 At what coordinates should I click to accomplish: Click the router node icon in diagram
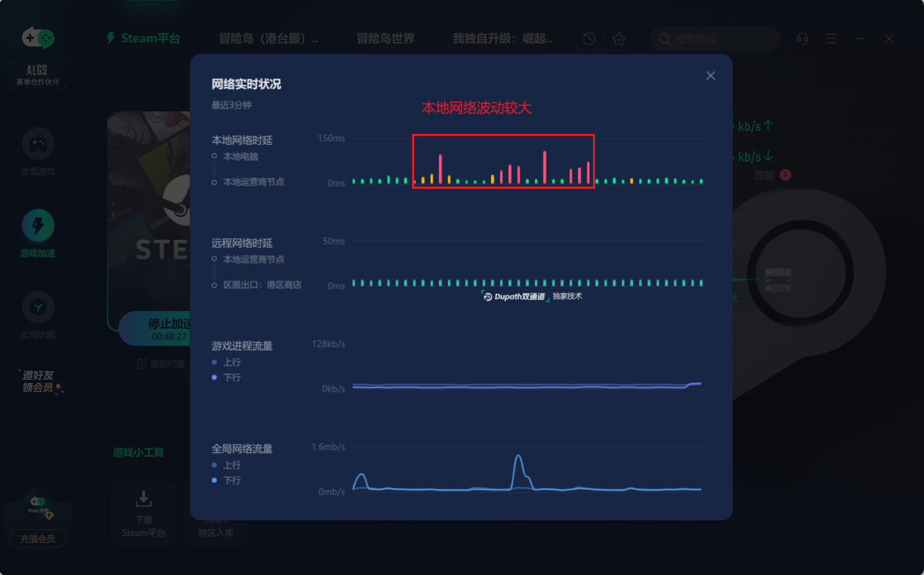point(777,280)
